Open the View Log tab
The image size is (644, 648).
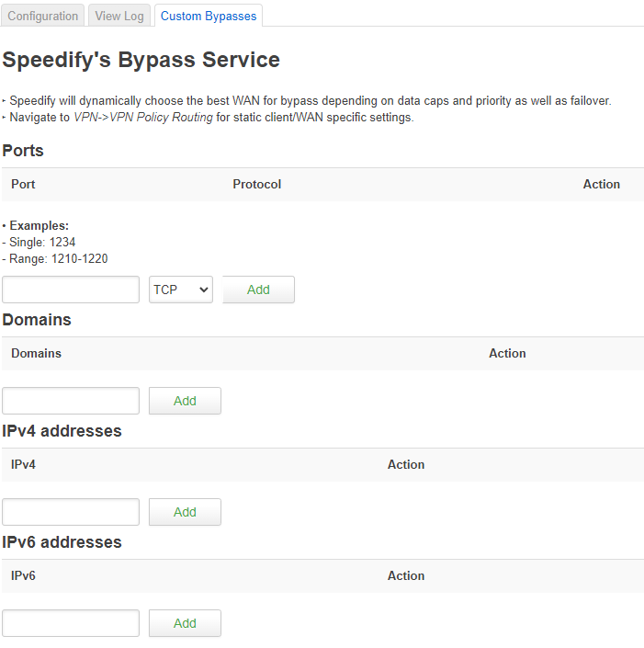pyautogui.click(x=119, y=16)
